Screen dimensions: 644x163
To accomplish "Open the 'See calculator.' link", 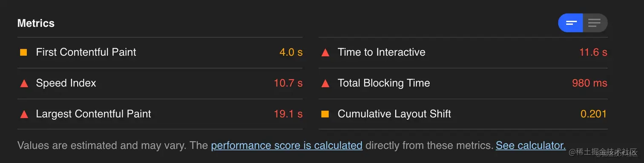I will coord(531,146).
